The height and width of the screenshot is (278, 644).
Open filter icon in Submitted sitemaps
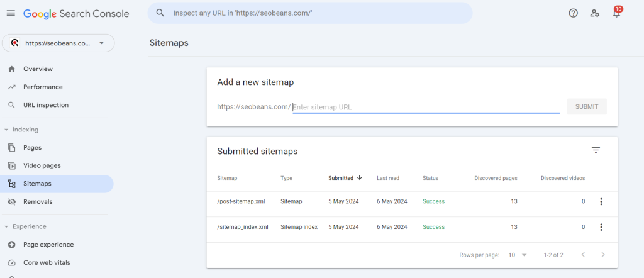pos(596,150)
